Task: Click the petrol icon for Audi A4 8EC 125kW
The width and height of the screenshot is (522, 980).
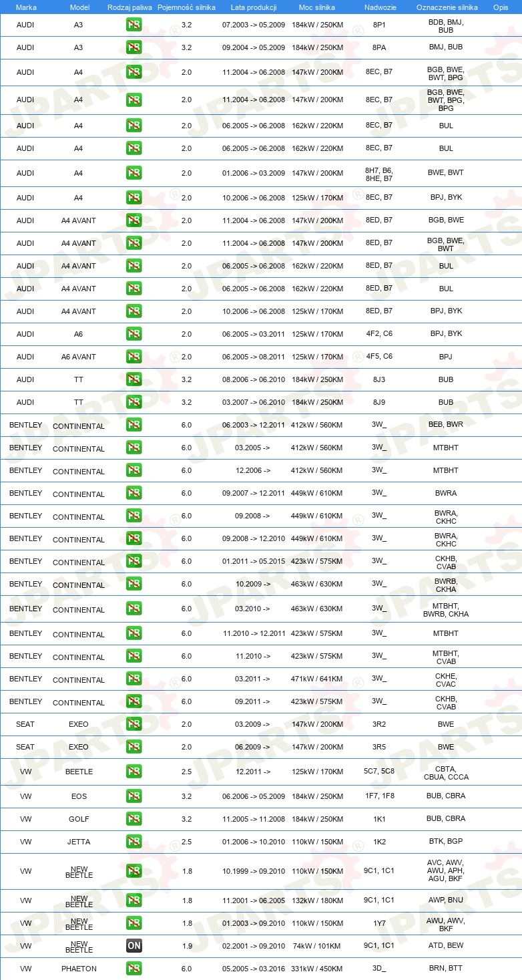Action: (134, 198)
